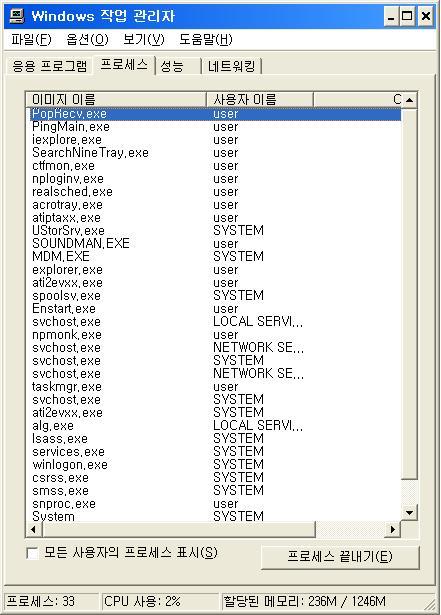Sort by 이미지 이름 column header

[116, 99]
